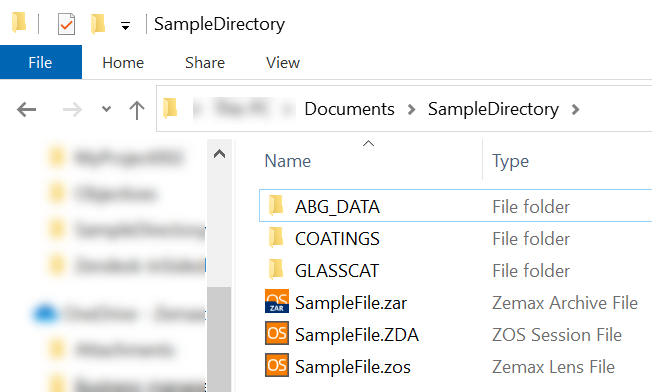Open the Share ribbon tab

[x=205, y=63]
